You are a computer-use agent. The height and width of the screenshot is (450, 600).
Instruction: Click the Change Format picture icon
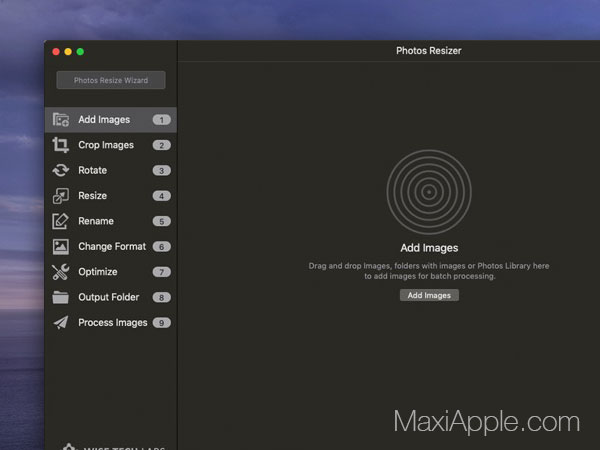point(60,247)
